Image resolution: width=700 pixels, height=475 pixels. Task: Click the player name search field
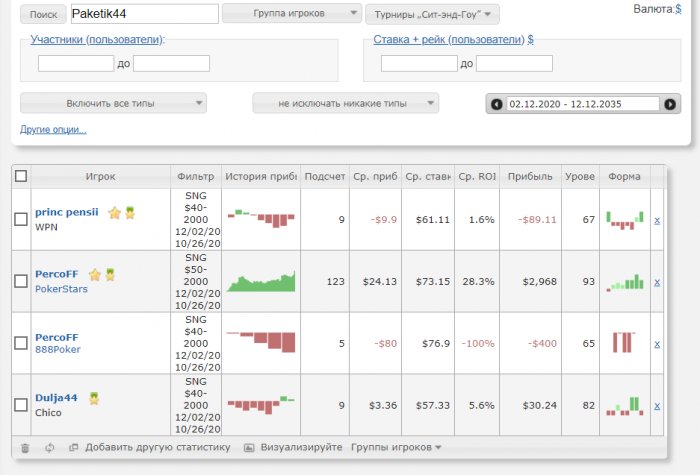pyautogui.click(x=144, y=14)
